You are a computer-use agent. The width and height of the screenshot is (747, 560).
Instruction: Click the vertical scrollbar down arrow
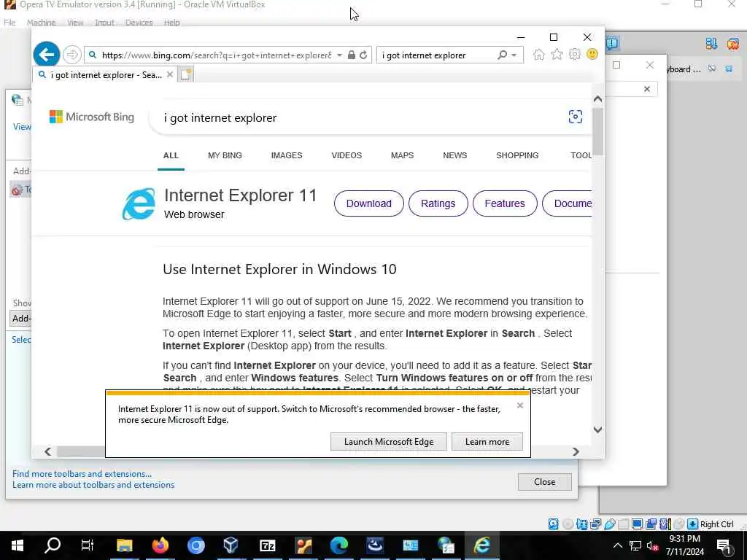(x=597, y=429)
